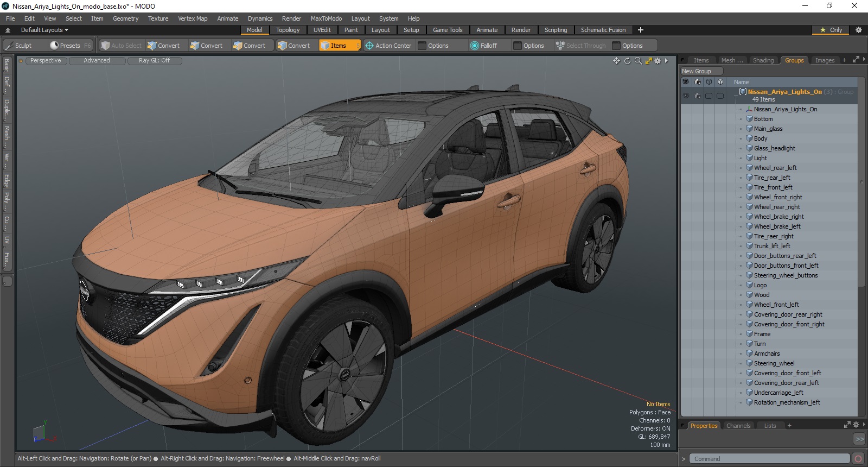Click the home arrow icon beside Default Layouts
Viewport: 868px width, 467px height.
coord(8,30)
